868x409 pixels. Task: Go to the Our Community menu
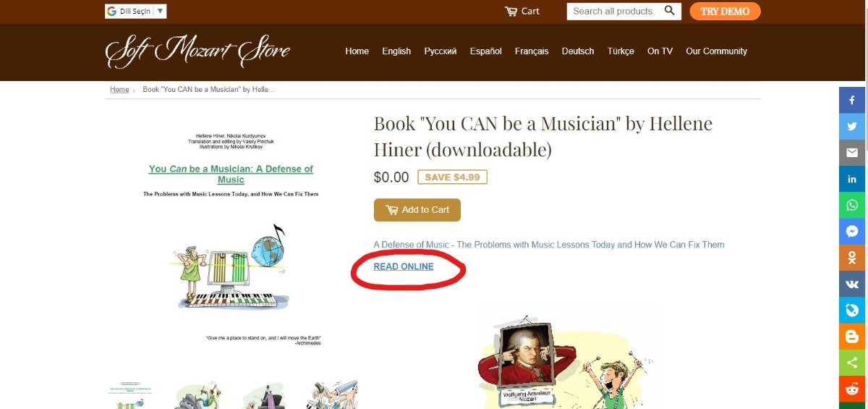716,51
